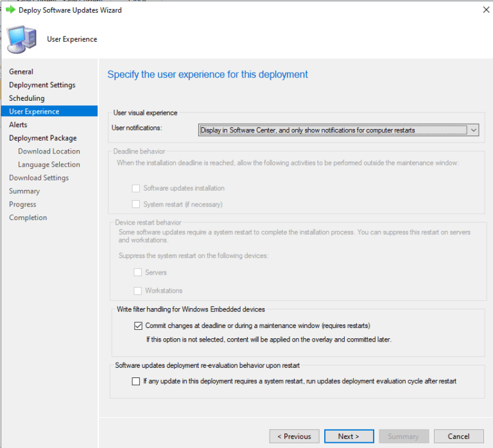Open the Alerts step

pyautogui.click(x=18, y=125)
